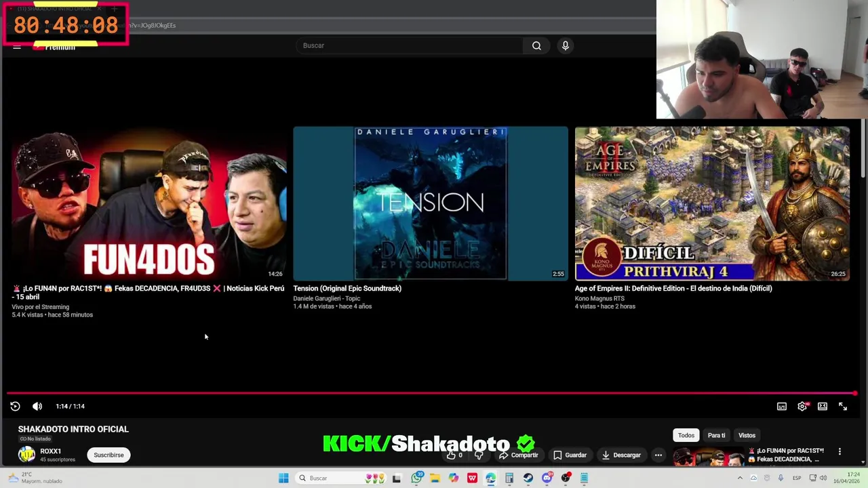Open the tray volume speaker icon
Viewport: 868px width, 488px height.
pos(824,478)
